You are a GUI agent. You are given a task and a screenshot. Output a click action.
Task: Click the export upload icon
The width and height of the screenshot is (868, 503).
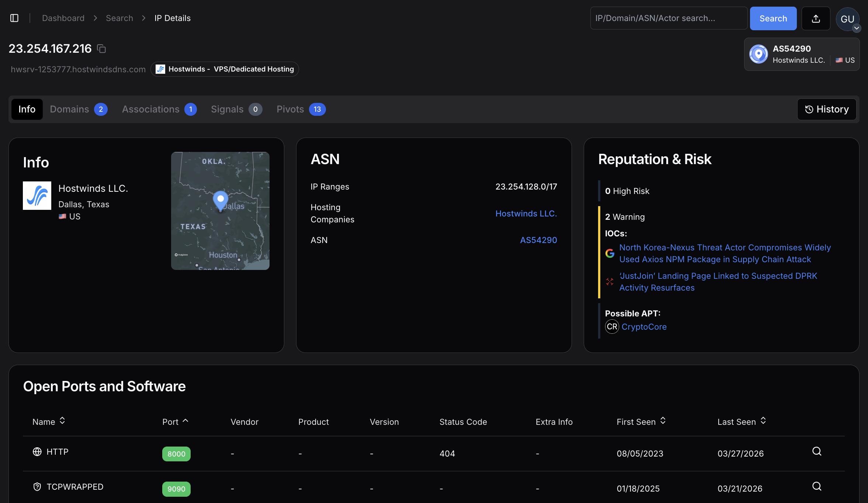816,18
